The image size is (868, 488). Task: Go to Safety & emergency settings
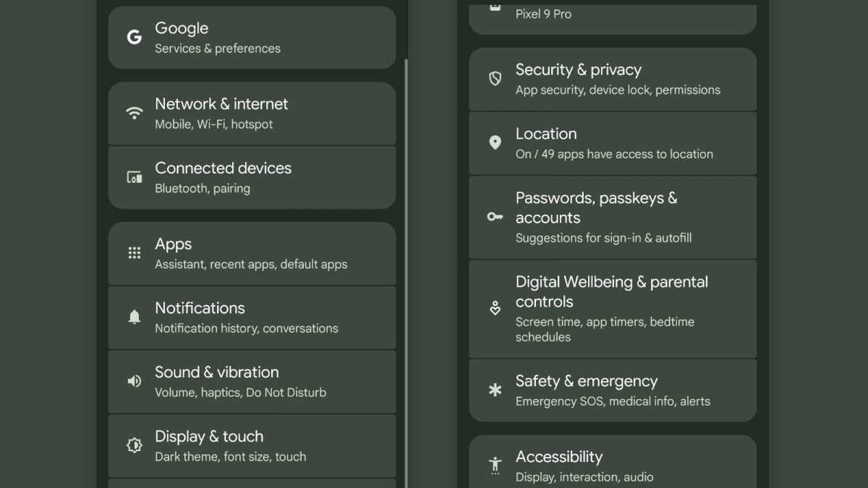click(612, 390)
